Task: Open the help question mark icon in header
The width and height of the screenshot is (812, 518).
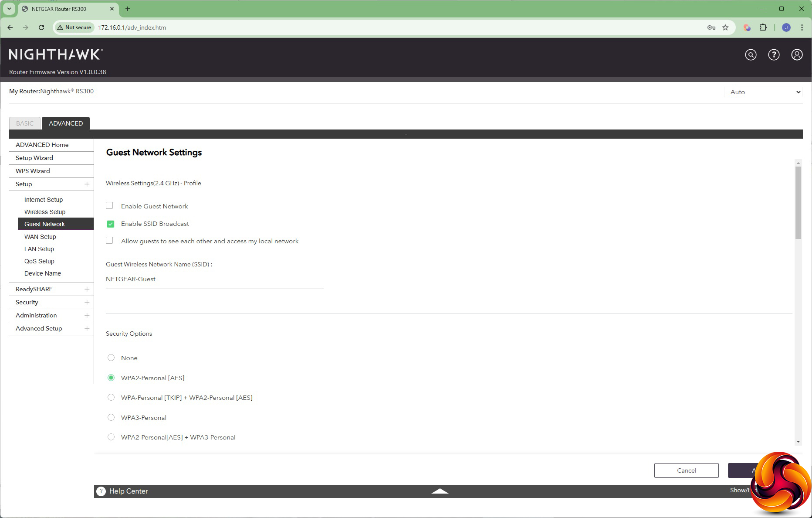Action: pyautogui.click(x=774, y=55)
